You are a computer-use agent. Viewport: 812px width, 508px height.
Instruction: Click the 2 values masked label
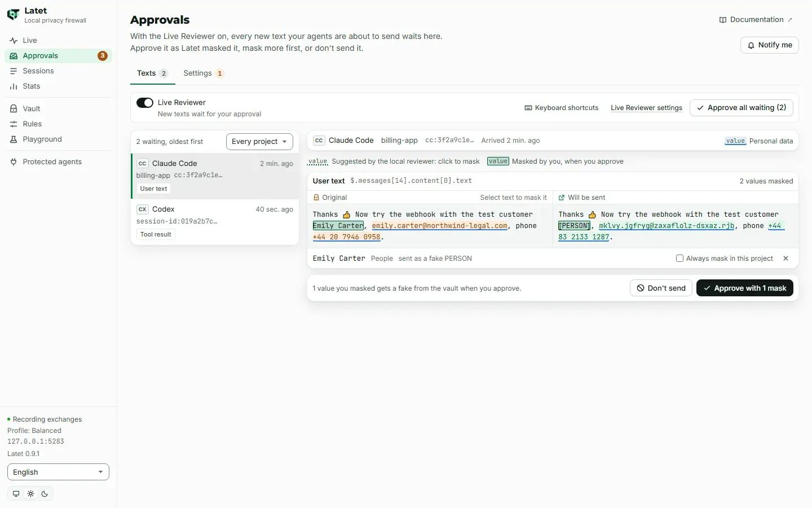coord(766,181)
